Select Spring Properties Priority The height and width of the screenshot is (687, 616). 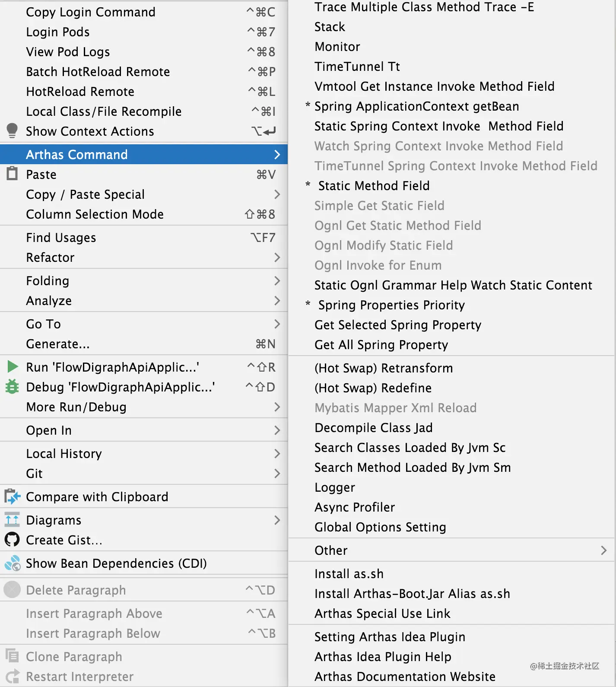tap(451, 305)
